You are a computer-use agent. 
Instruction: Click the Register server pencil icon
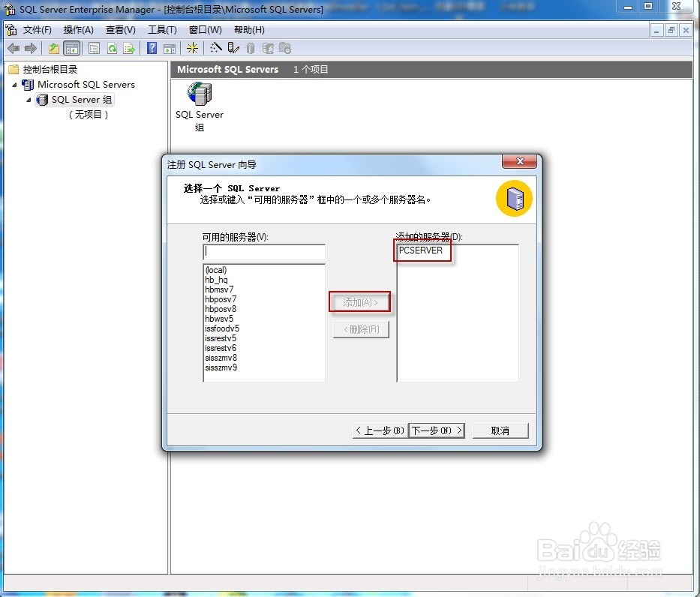pyautogui.click(x=233, y=48)
